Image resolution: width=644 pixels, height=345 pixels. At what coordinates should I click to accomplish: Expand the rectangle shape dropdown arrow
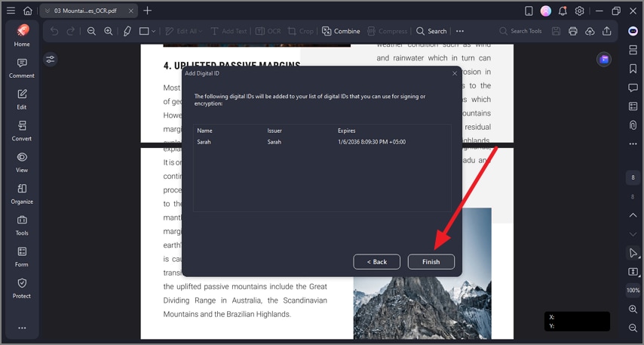(154, 31)
